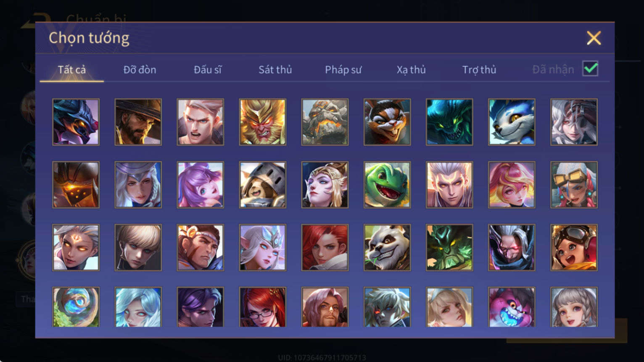Switch to the Pháp sư tab
644x362 pixels.
[x=343, y=70]
